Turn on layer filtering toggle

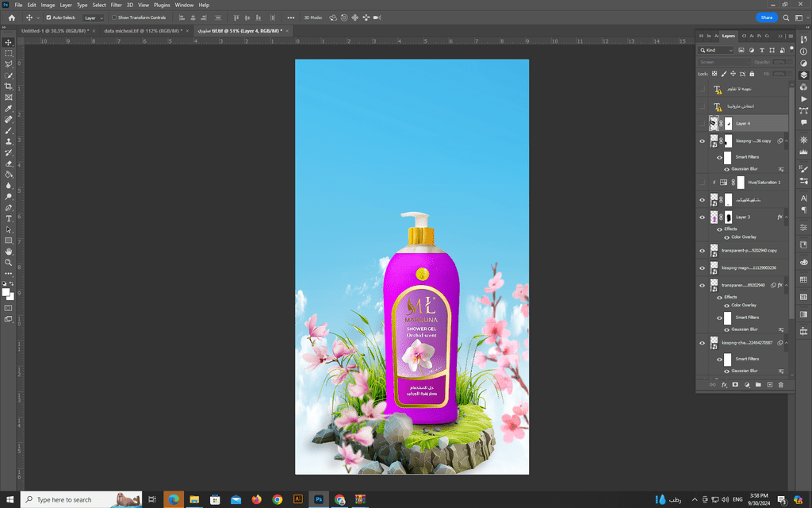click(x=791, y=48)
